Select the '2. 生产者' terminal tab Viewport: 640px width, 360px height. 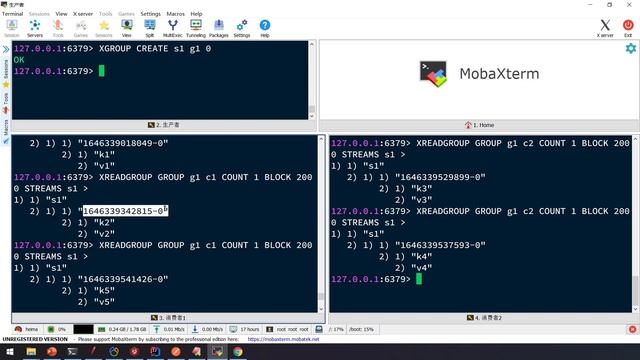[164, 125]
